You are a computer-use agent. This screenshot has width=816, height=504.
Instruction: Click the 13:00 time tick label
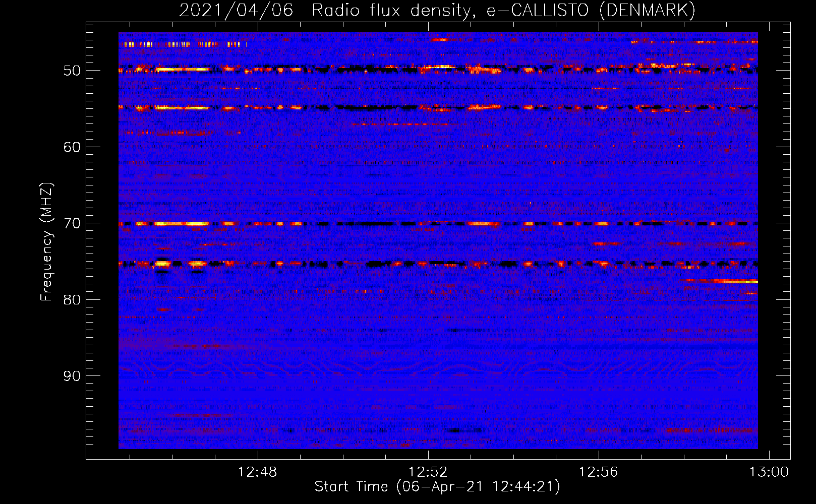769,472
